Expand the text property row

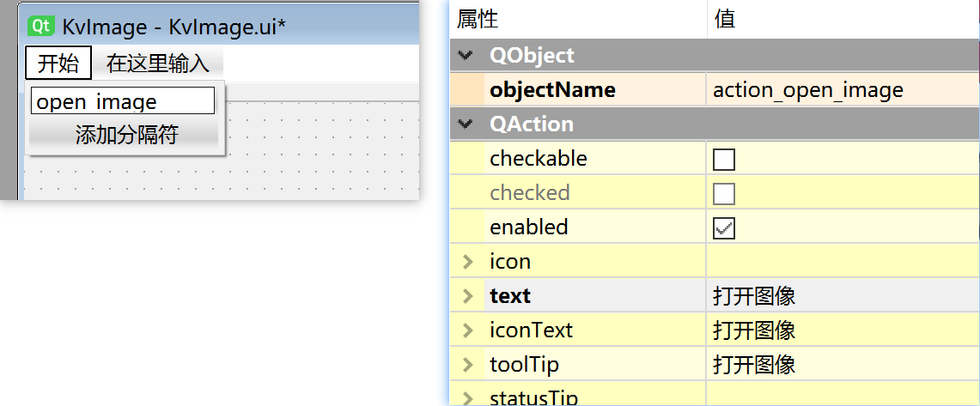click(x=468, y=296)
